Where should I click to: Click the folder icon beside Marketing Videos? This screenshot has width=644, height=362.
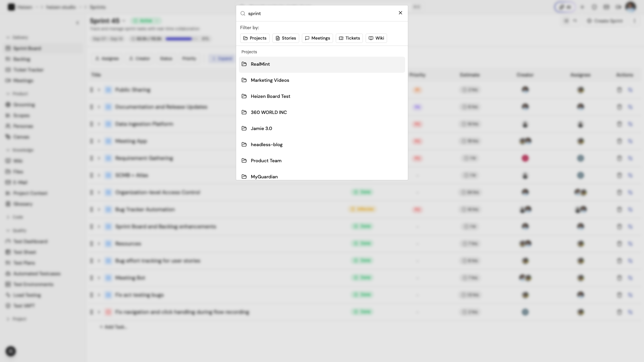tap(244, 80)
